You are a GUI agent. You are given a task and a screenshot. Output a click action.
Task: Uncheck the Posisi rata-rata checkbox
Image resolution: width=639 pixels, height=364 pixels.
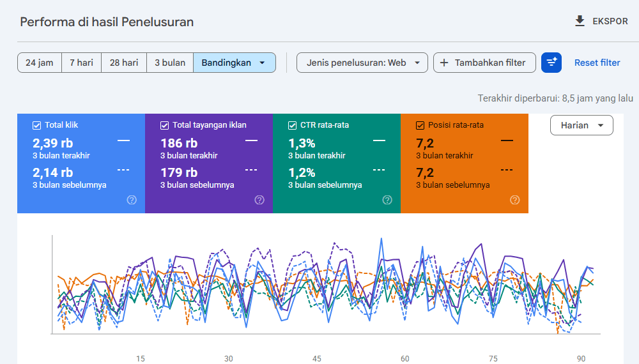[420, 125]
